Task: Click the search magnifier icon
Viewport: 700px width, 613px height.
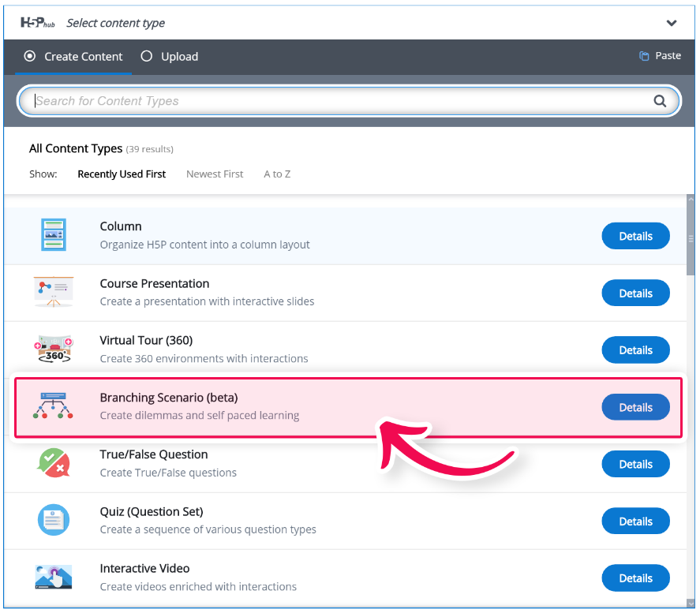Action: tap(660, 101)
